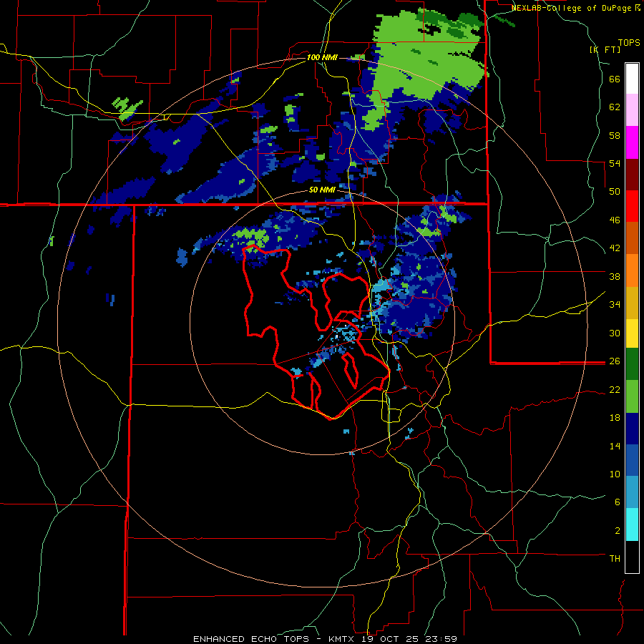Click the "54" legend value
Viewport: 644px width, 644px height.
[615, 163]
